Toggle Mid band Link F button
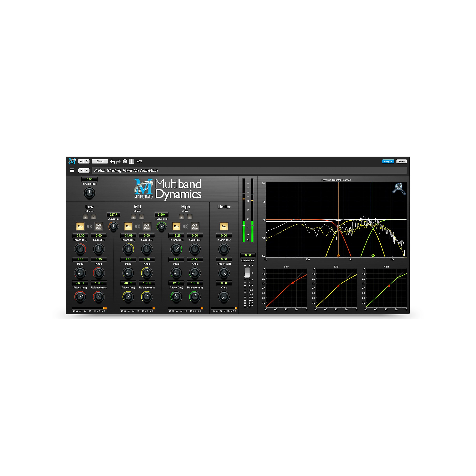This screenshot has width=476, height=476. 141,217
